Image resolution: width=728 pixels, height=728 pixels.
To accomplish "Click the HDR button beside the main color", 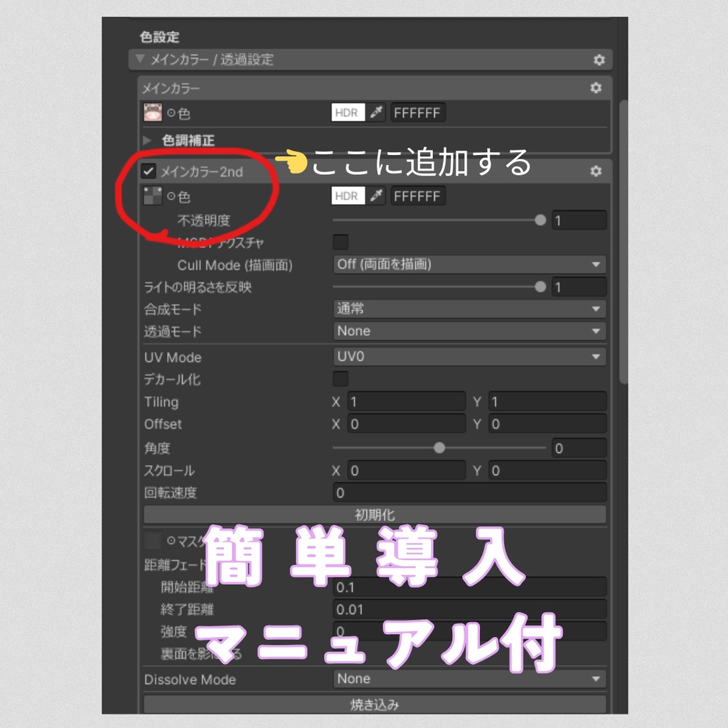I will point(346,112).
